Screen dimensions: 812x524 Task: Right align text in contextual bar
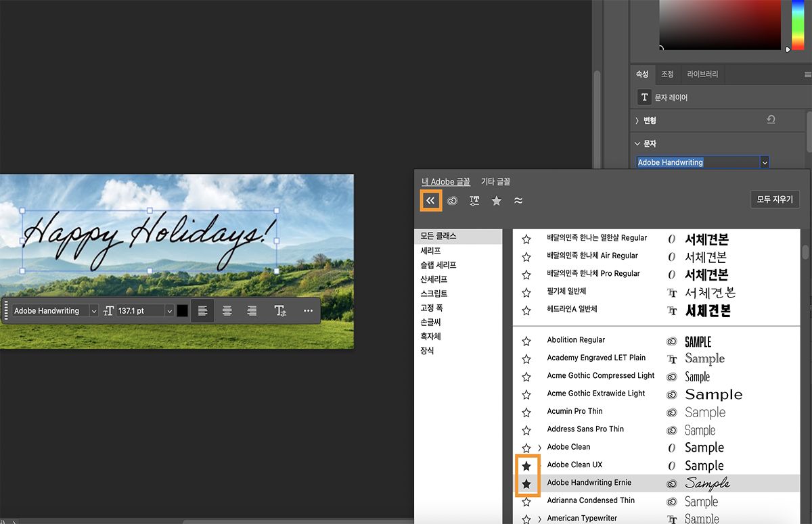[x=252, y=311]
